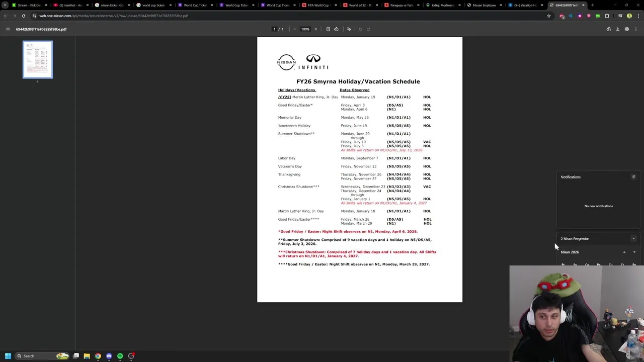Image resolution: width=644 pixels, height=362 pixels.
Task: Open Spotify from taskbar
Action: click(120, 356)
